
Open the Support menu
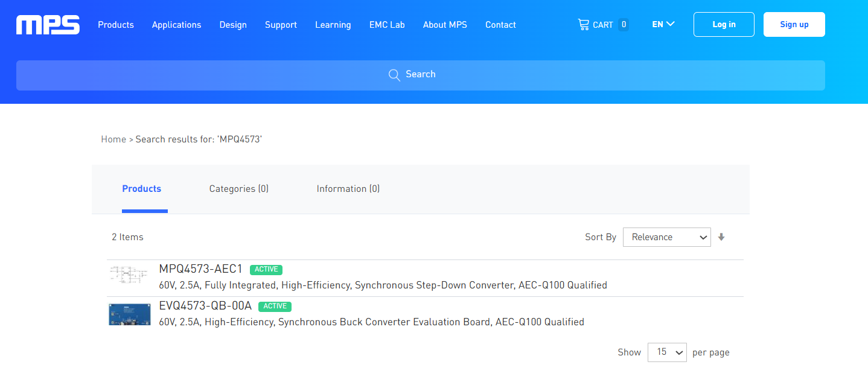pyautogui.click(x=281, y=25)
